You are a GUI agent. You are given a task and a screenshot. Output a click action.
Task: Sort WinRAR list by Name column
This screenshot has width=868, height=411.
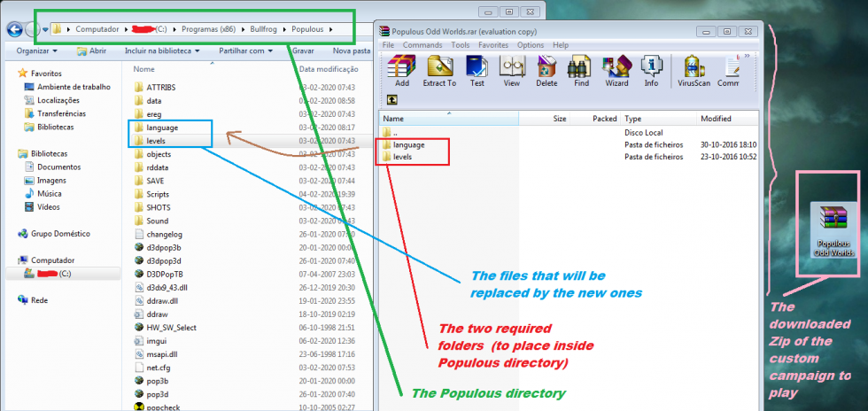(x=449, y=119)
